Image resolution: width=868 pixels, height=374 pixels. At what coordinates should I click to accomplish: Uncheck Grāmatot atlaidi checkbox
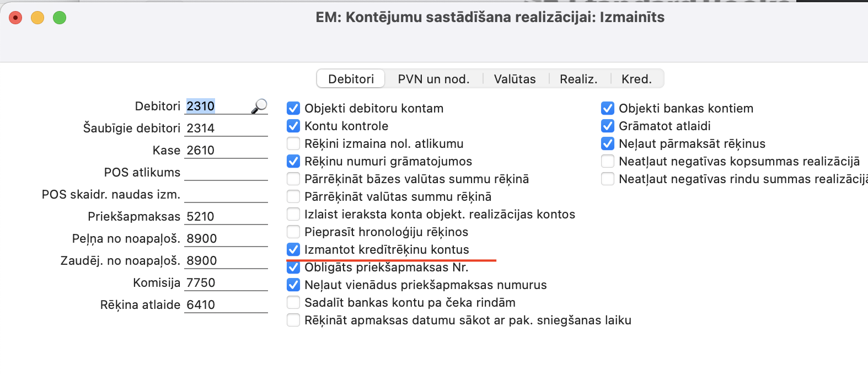tap(608, 126)
